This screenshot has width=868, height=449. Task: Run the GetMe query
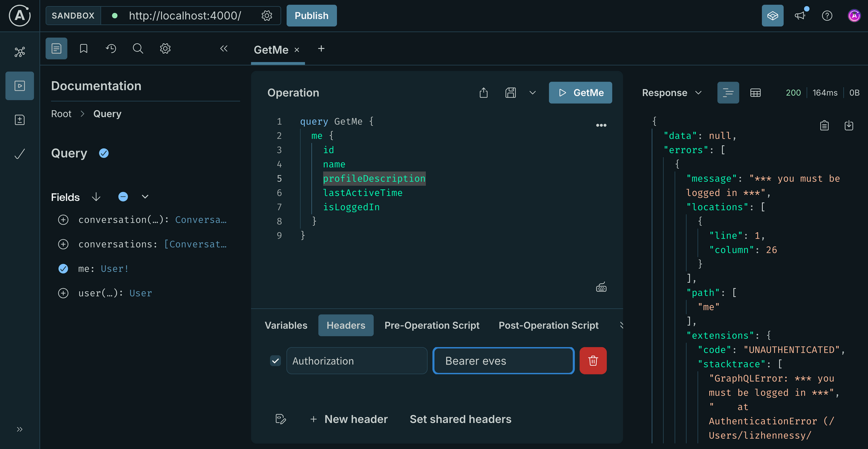(x=580, y=93)
